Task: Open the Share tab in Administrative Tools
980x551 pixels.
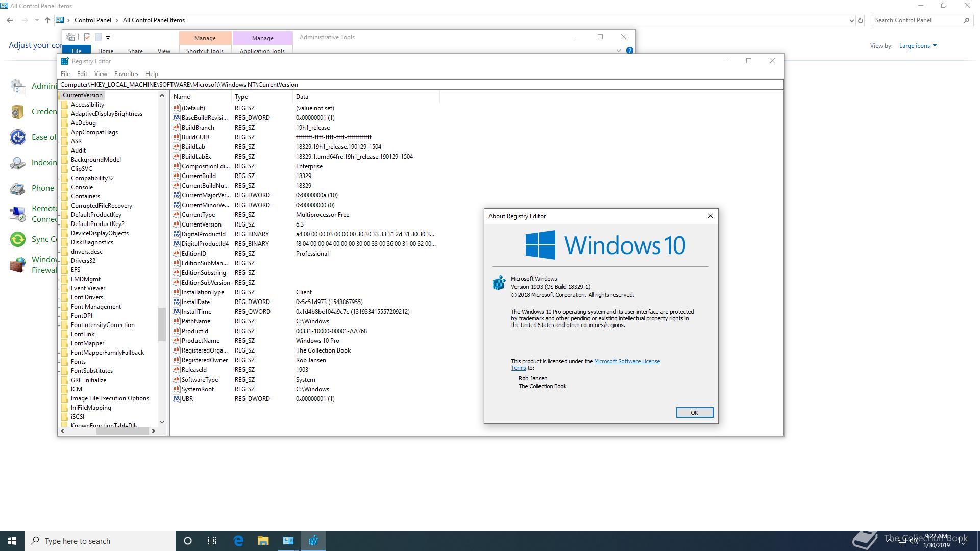Action: point(135,51)
